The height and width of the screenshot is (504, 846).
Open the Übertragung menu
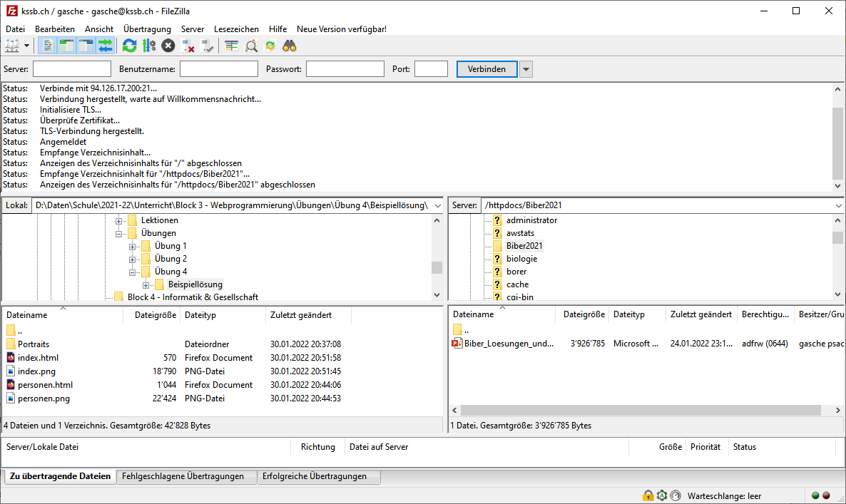(x=147, y=29)
